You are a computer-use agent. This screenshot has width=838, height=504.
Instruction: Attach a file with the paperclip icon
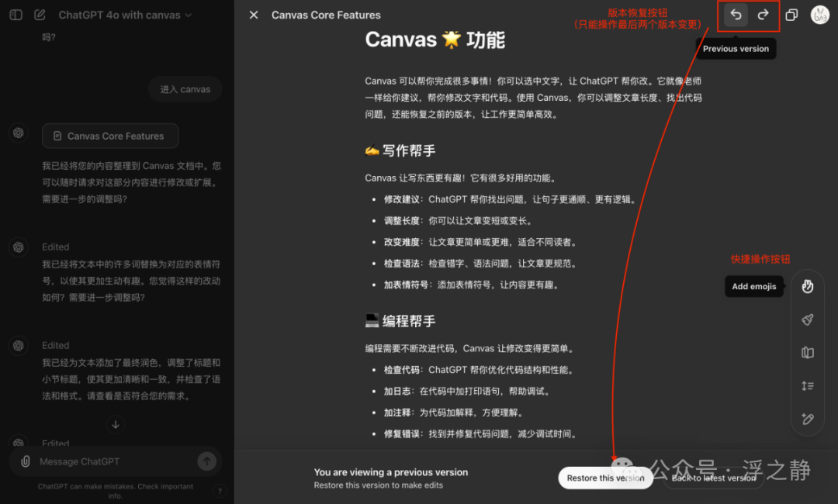coord(25,461)
